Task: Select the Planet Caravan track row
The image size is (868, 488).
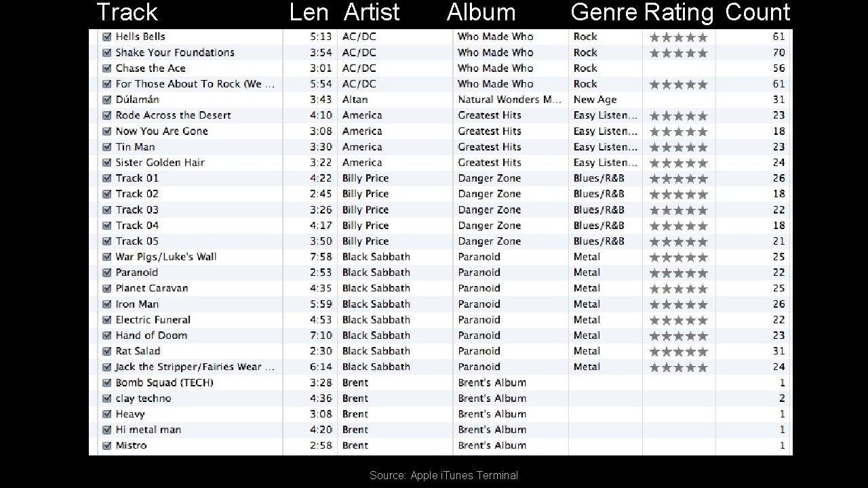Action: 441,288
